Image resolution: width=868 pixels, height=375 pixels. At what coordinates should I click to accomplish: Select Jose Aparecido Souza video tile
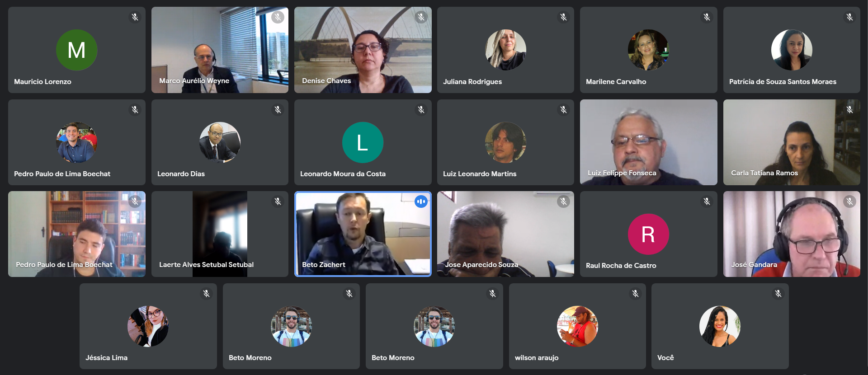[505, 234]
